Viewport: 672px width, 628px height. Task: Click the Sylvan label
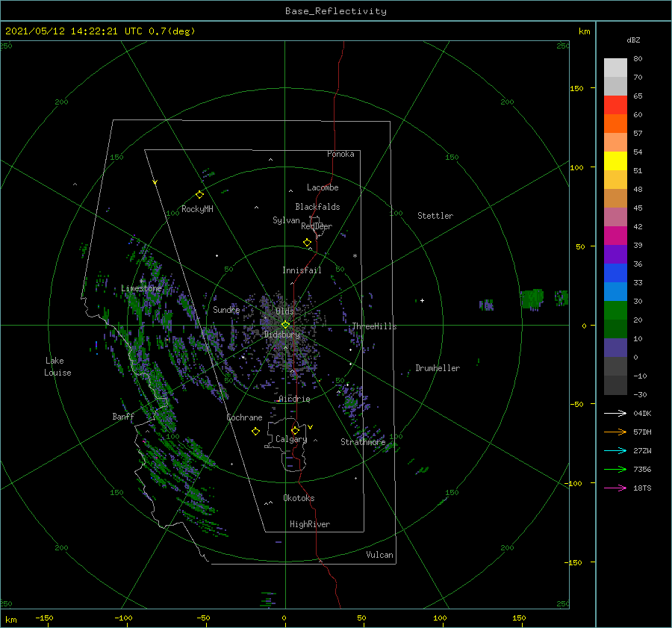pos(286,220)
